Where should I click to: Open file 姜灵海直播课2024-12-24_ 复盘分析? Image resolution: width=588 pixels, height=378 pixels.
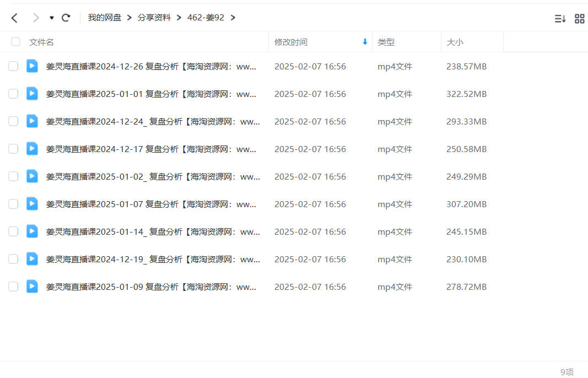click(x=153, y=121)
